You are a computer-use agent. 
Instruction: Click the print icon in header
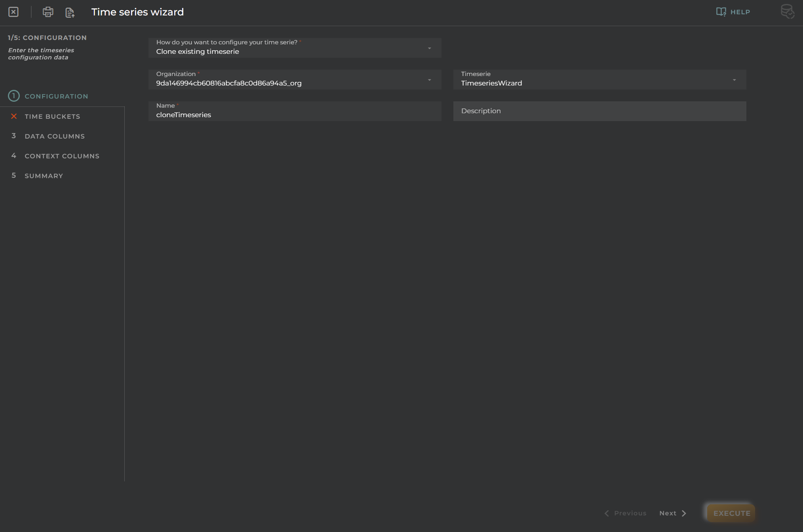click(x=48, y=12)
